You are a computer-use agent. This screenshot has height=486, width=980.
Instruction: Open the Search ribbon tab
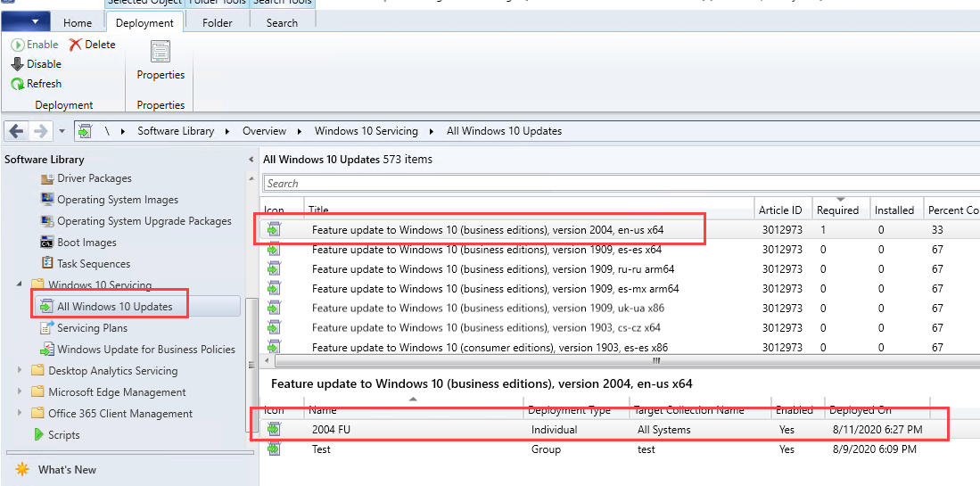coord(282,22)
